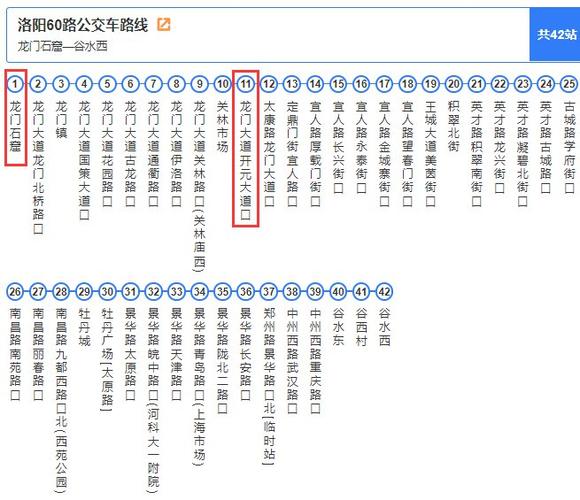Viewport: 580px width, 500px height.
Task: Select stop number 30 circle
Action: (x=107, y=291)
